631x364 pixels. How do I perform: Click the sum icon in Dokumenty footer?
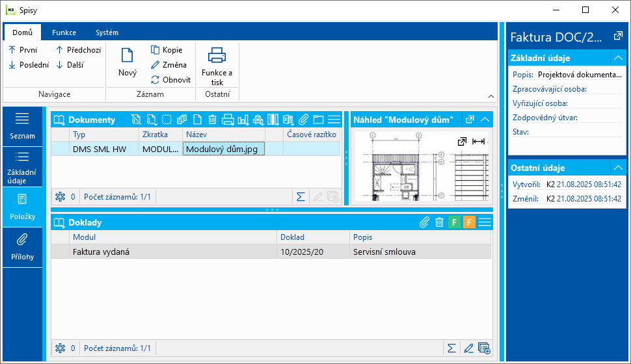tap(301, 197)
